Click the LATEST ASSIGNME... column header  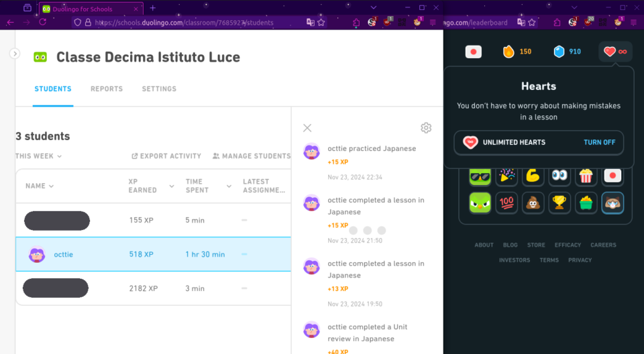[264, 186]
